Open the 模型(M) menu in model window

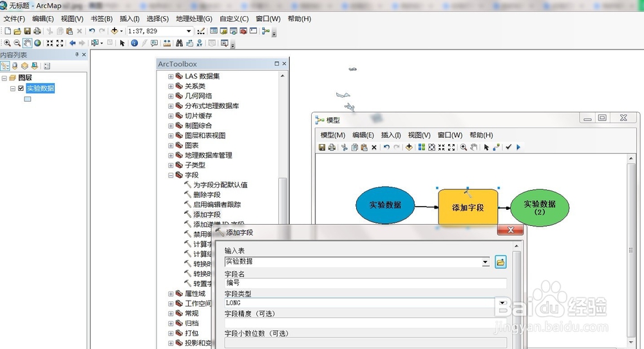click(333, 135)
